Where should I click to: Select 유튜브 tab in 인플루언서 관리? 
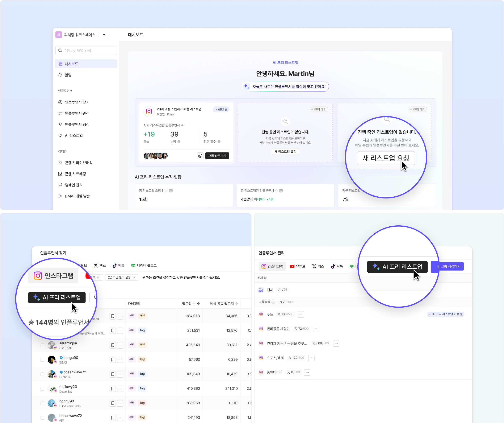pos(298,266)
